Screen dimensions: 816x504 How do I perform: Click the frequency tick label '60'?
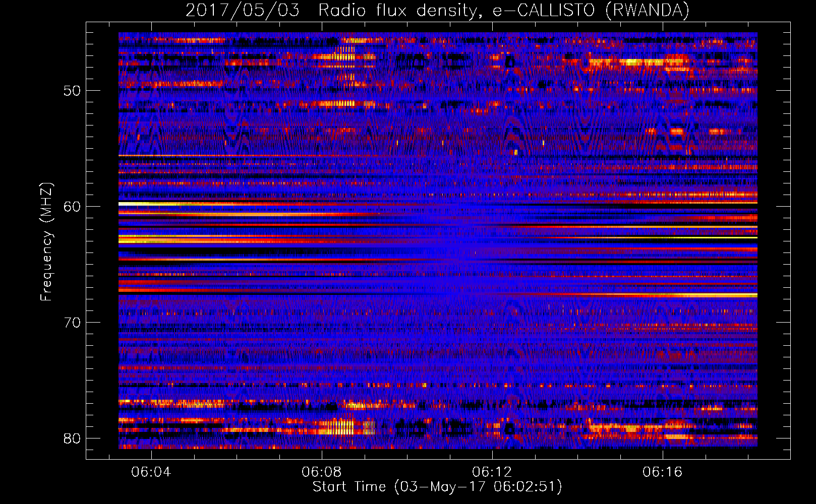tap(73, 207)
